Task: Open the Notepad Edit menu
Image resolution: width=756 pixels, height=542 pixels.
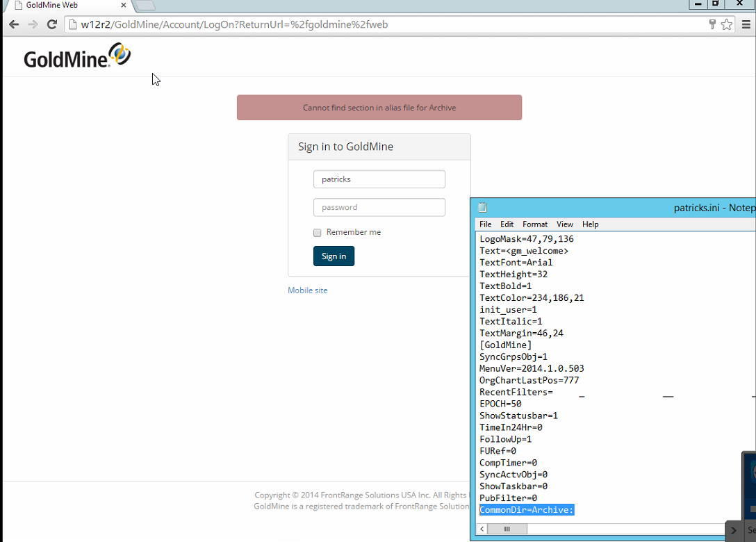Action: click(507, 224)
